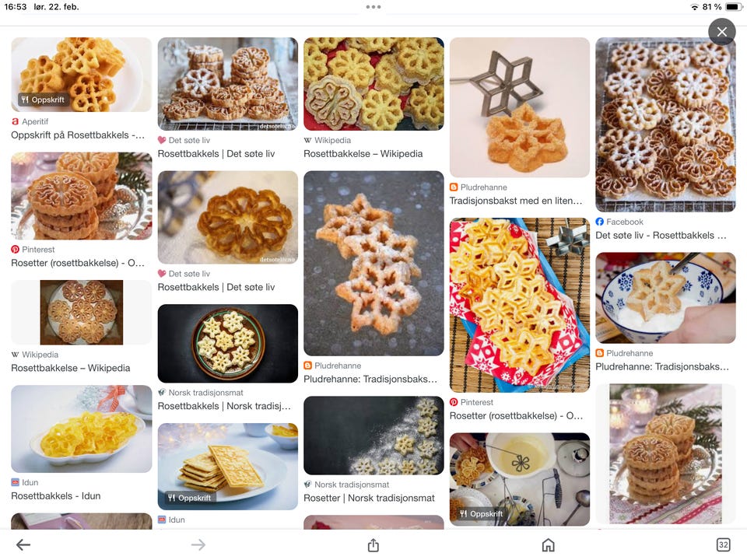
Task: Close the image results with the X button
Action: (x=722, y=32)
